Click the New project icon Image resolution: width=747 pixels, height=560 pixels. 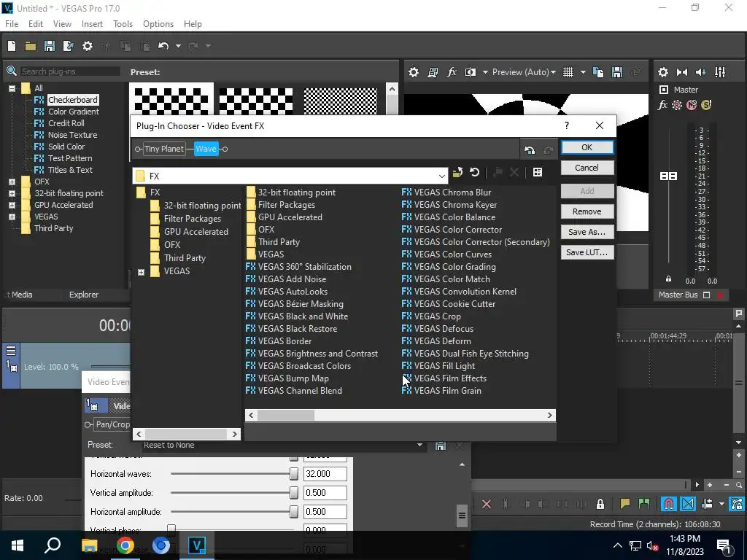(x=12, y=46)
